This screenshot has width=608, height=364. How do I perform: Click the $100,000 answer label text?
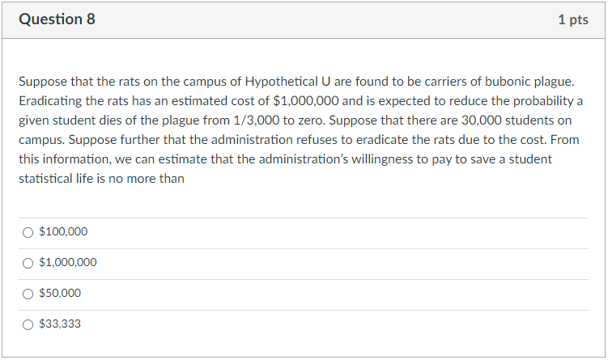point(63,232)
